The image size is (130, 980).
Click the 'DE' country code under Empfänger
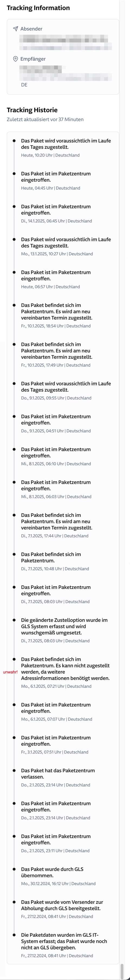(x=24, y=85)
